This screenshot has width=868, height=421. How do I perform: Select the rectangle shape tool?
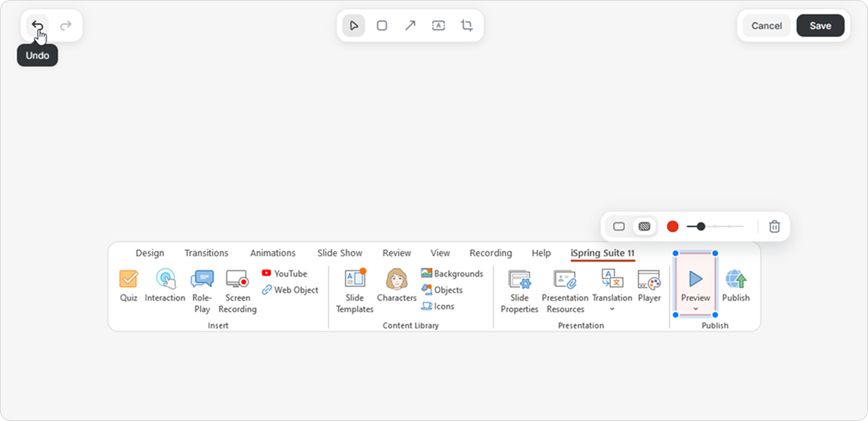(382, 25)
